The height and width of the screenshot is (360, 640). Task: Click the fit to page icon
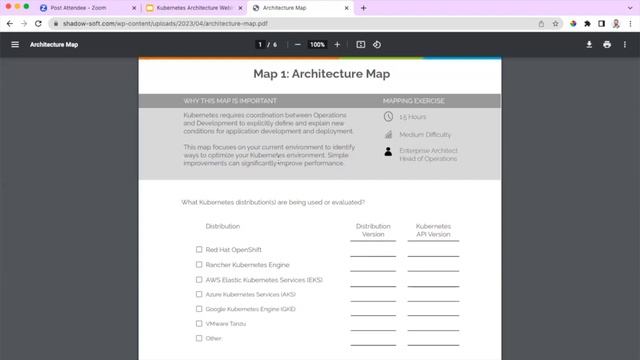point(360,44)
